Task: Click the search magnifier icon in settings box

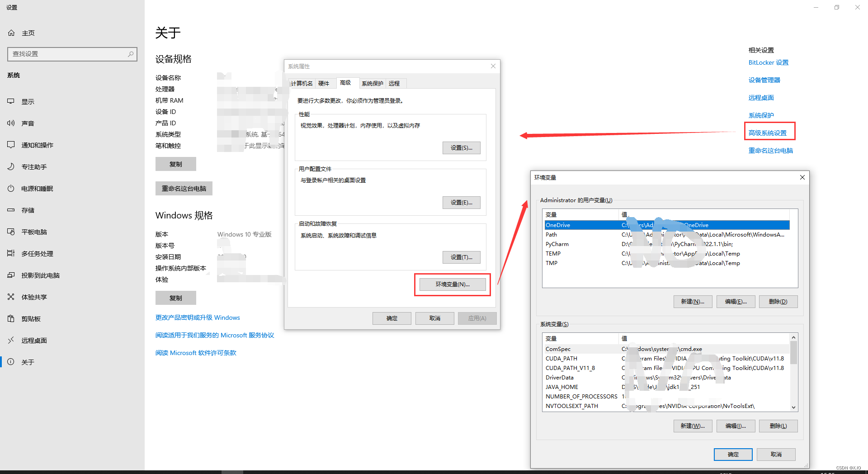Action: (x=131, y=54)
